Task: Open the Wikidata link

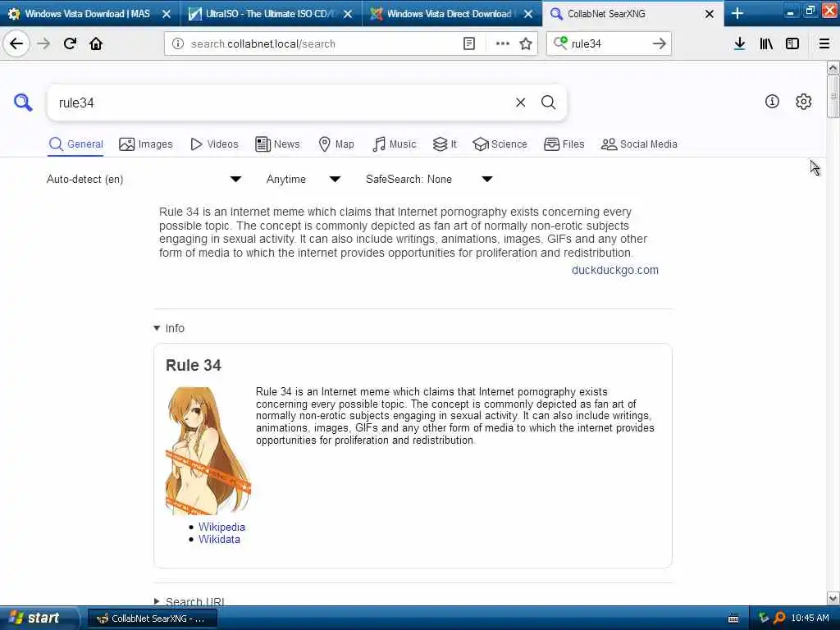Action: tap(219, 539)
